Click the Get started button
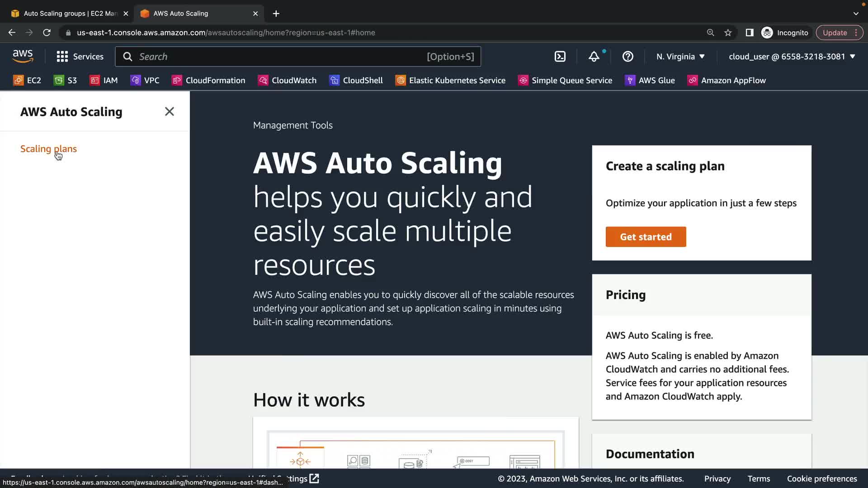 (x=646, y=237)
